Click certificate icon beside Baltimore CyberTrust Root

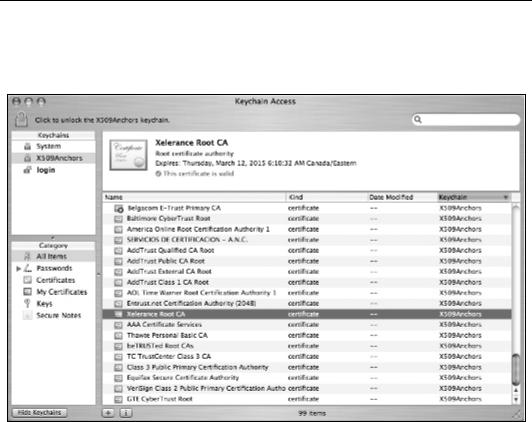(118, 219)
